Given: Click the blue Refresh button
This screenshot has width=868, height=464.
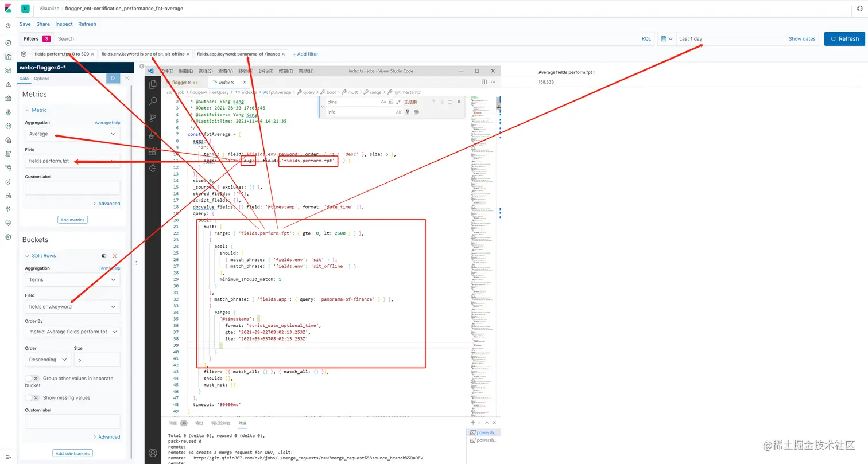Looking at the screenshot, I should click(x=844, y=39).
